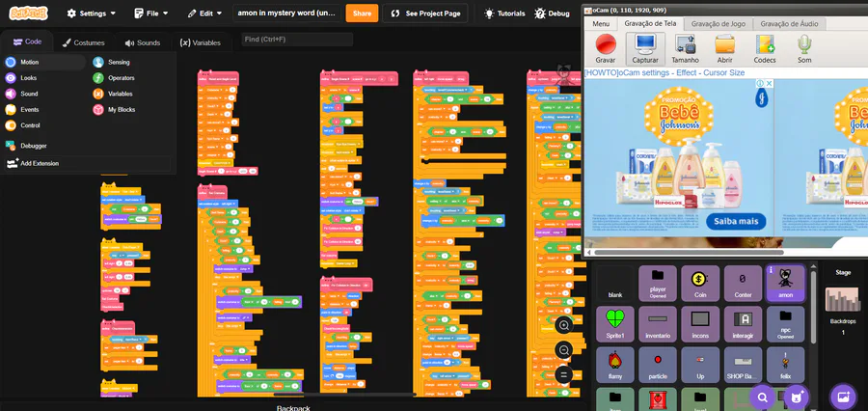Click the Abrir folder icon in oCam
The height and width of the screenshot is (411, 868).
[x=724, y=49]
